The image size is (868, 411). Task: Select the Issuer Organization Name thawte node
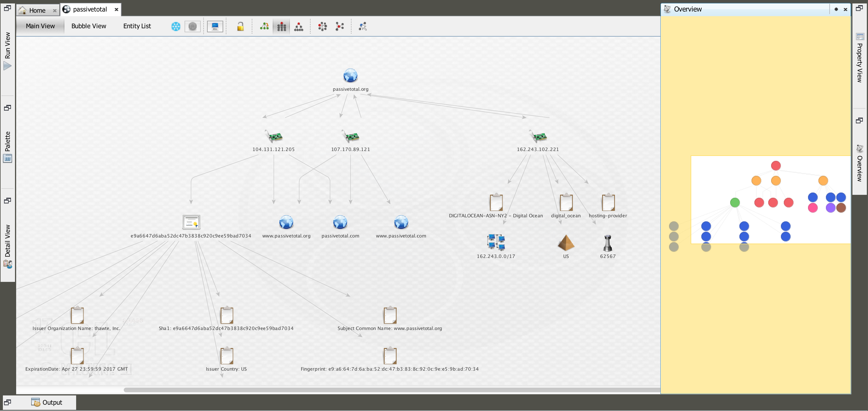pyautogui.click(x=77, y=319)
